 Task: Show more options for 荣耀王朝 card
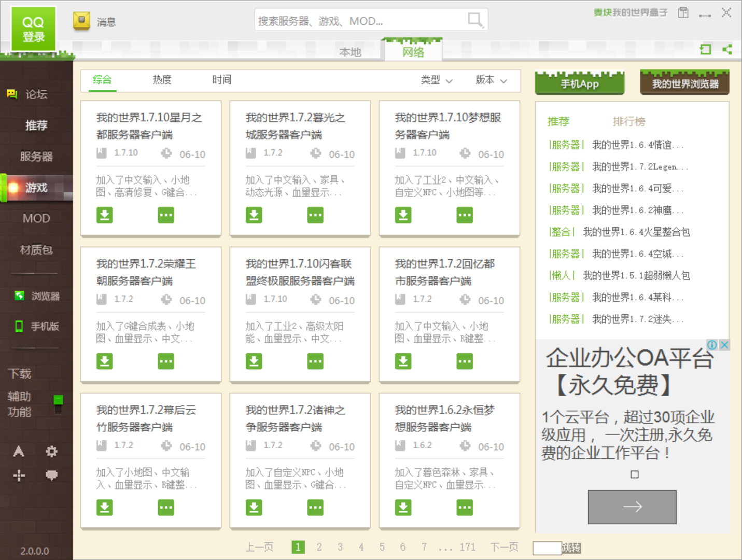pyautogui.click(x=166, y=361)
